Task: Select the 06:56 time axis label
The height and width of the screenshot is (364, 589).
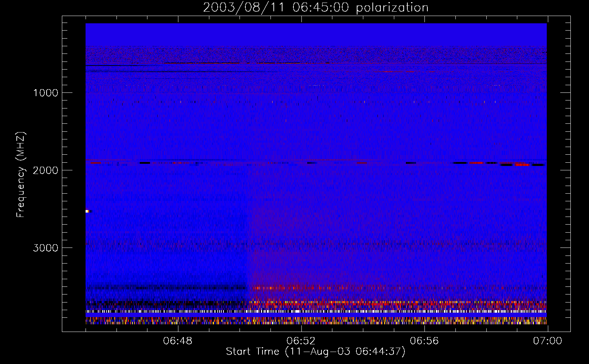Action: 424,341
